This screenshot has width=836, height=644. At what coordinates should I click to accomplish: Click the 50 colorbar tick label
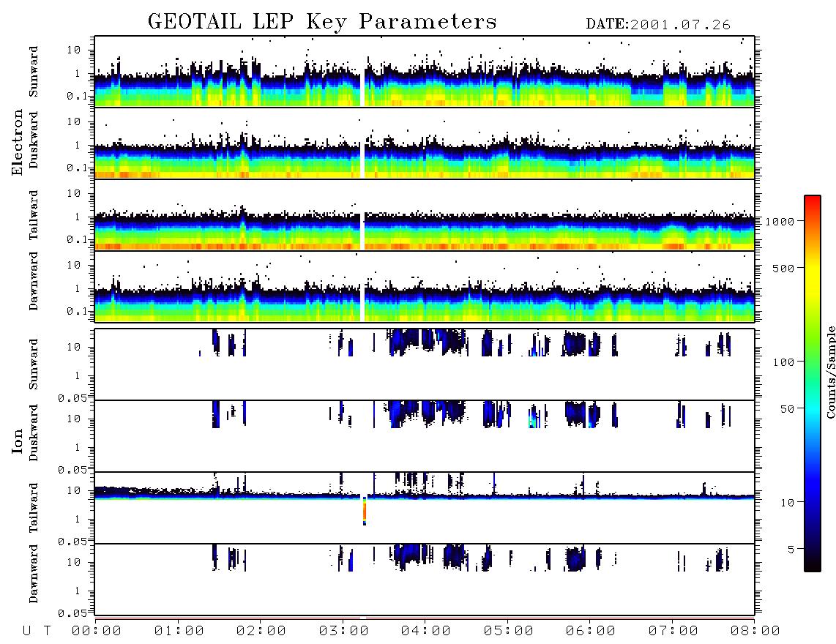(x=787, y=409)
